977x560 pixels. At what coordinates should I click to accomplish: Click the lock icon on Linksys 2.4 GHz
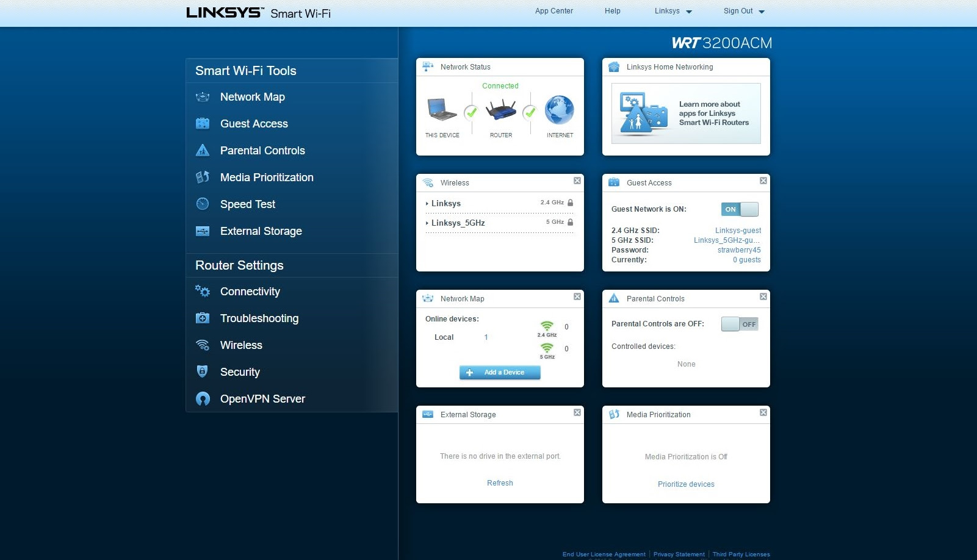click(x=570, y=203)
